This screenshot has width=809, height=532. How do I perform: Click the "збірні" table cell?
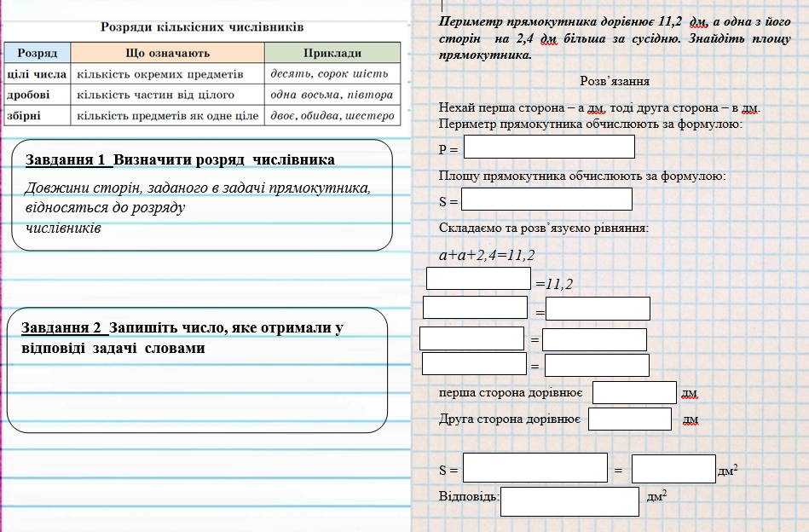tap(38, 115)
